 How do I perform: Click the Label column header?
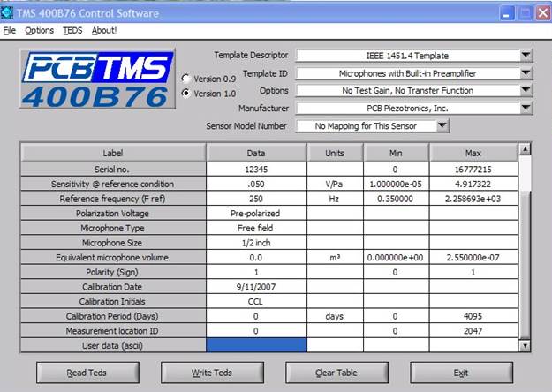113,153
